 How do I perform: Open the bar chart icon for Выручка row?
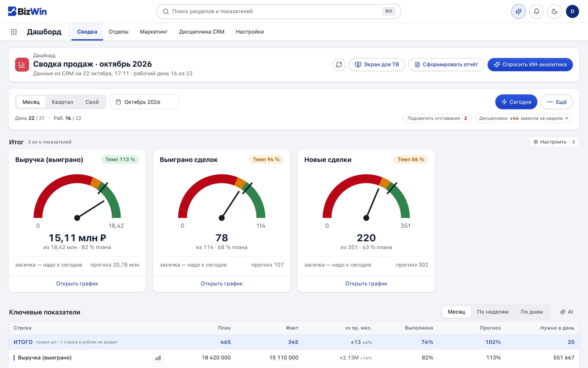[x=158, y=358]
